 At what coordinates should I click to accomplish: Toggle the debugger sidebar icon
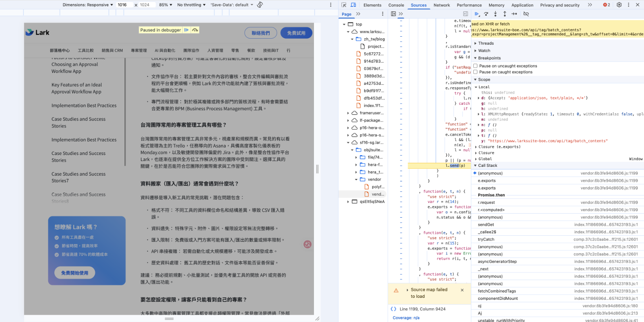[x=466, y=14]
